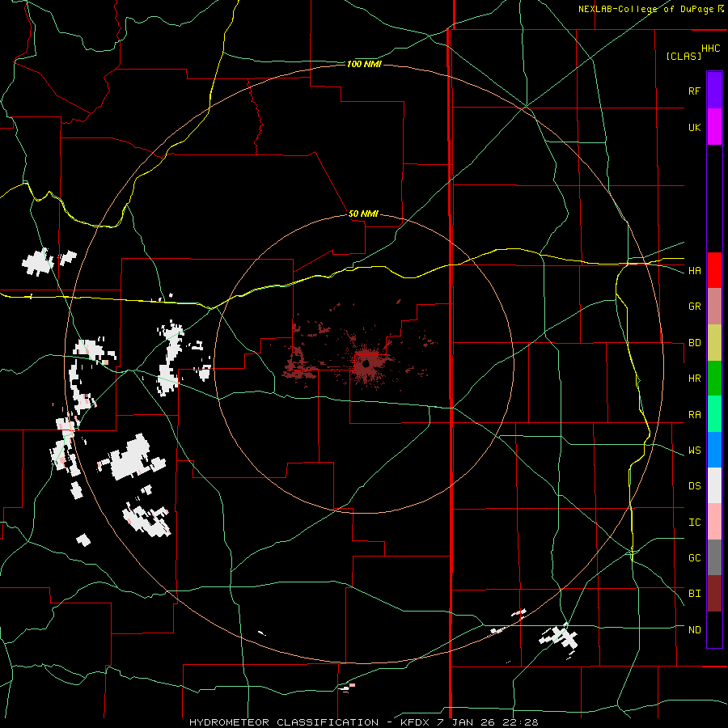
Task: Select the ND black legend swatch
Action: point(714,629)
